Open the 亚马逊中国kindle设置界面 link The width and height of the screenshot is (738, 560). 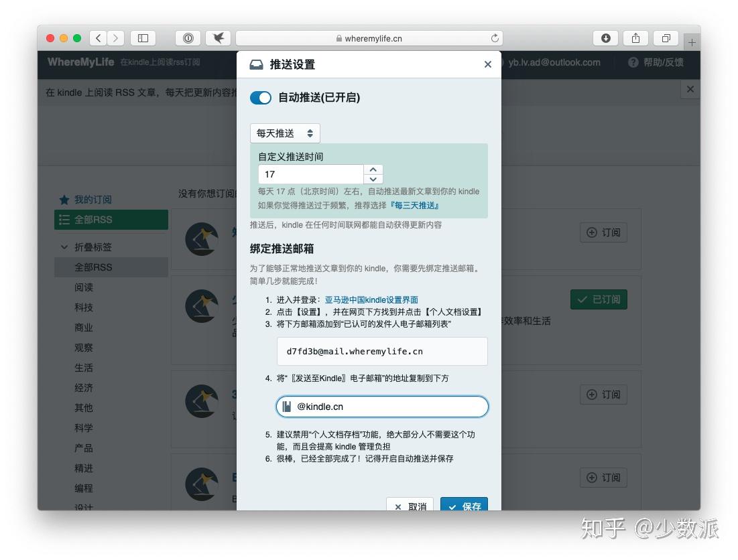tap(371, 299)
